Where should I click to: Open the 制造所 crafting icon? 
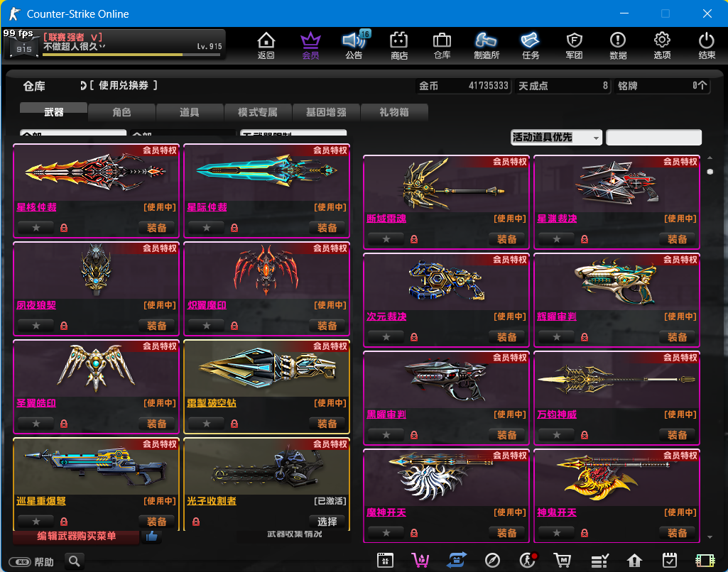click(x=486, y=45)
